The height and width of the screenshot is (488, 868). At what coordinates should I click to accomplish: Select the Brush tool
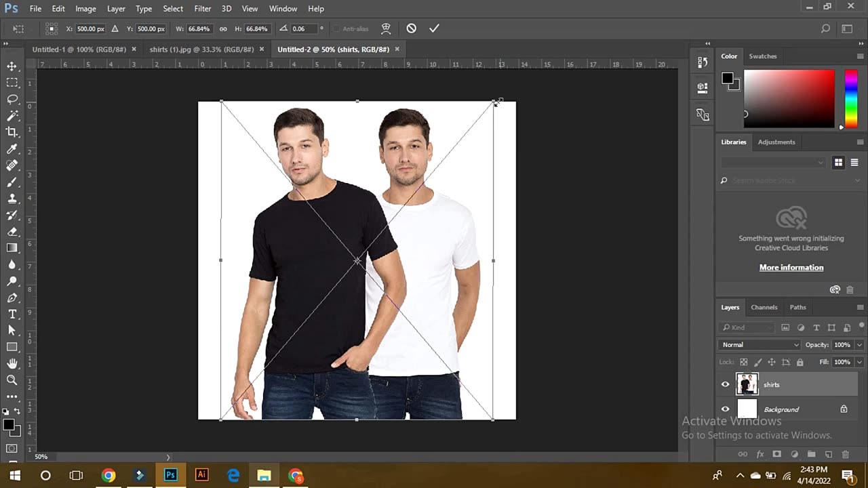click(12, 182)
